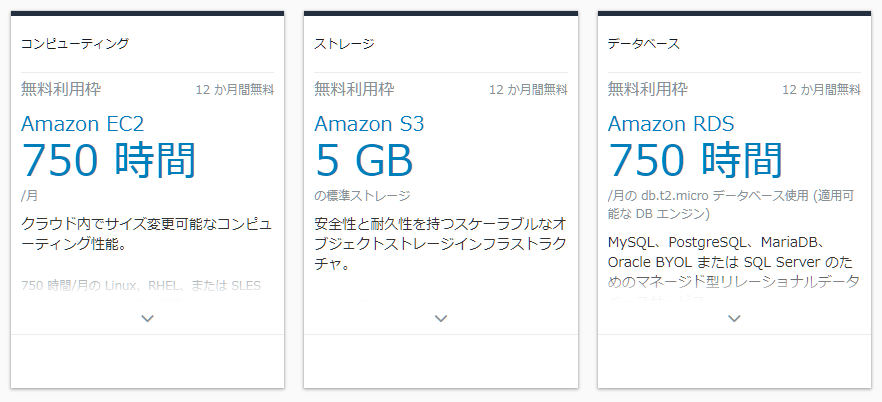Click 無料利用枠 label on the EC2 card

tap(61, 89)
